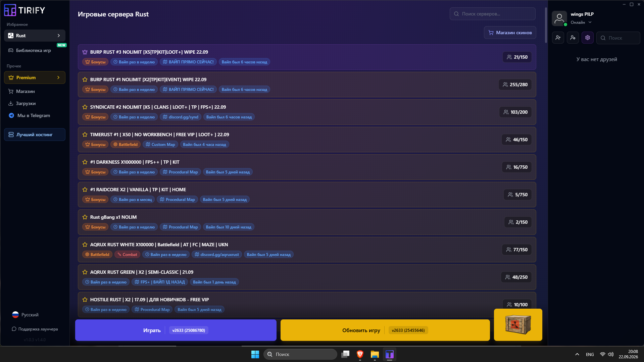The height and width of the screenshot is (362, 644).
Task: Open the friend requests icon
Action: pos(573,38)
